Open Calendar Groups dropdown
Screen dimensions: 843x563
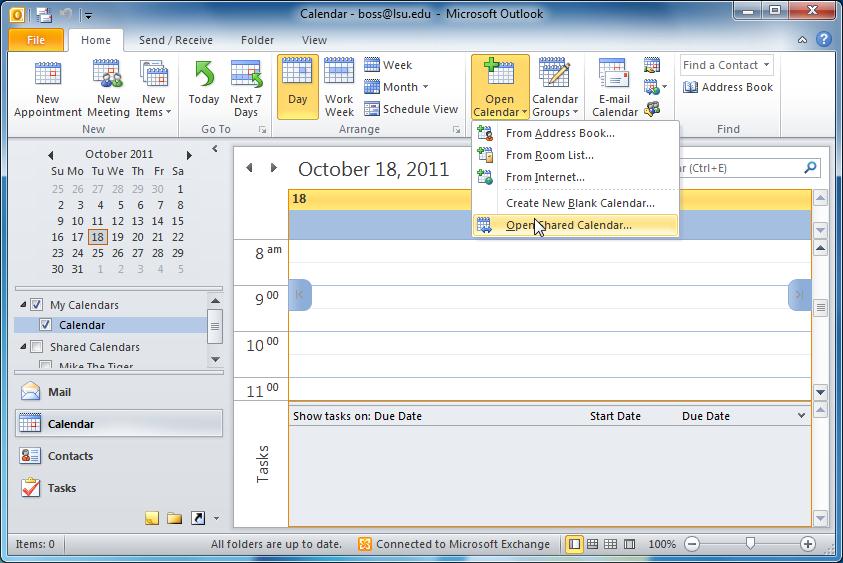click(x=555, y=88)
